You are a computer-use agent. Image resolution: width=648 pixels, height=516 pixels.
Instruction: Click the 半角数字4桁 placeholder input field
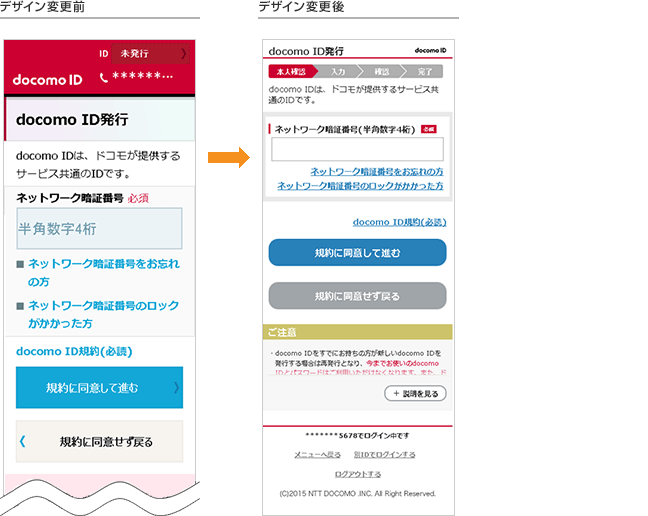coord(99,229)
